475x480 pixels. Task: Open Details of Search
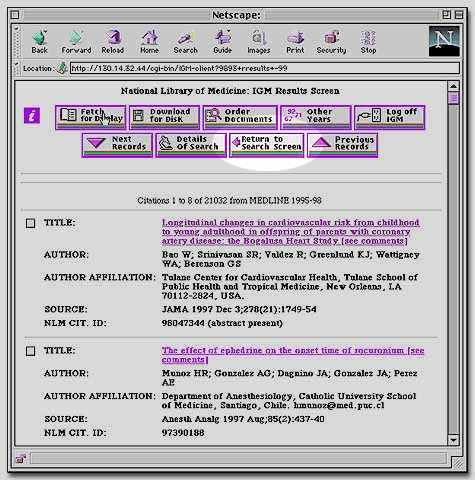tap(191, 145)
